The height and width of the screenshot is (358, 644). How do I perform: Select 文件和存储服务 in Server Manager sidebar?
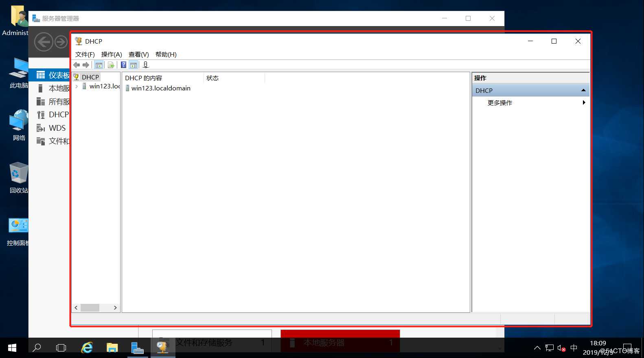(50, 141)
